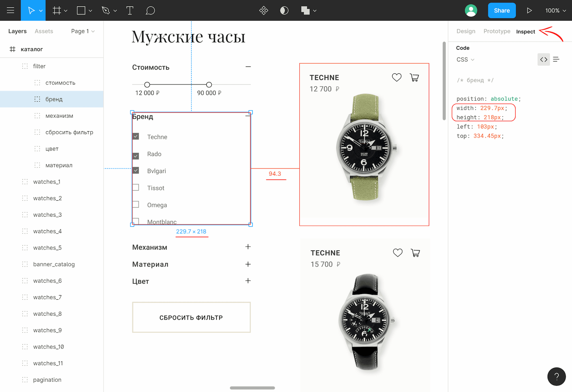The height and width of the screenshot is (392, 572).
Task: Switch to the Inspect tab
Action: 526,31
